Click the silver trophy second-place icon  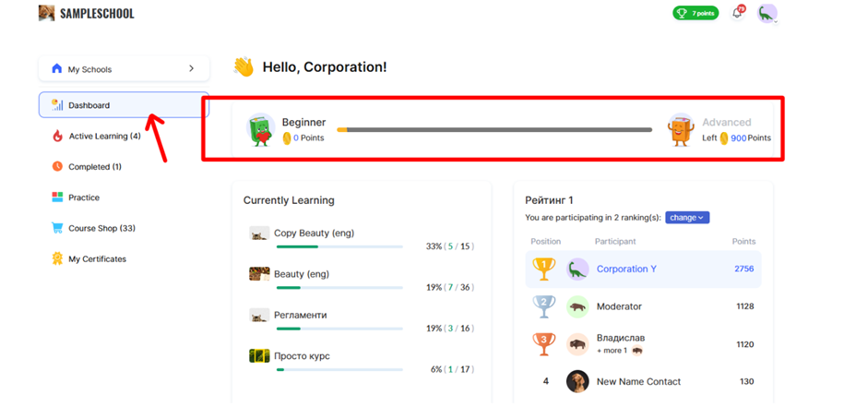(544, 306)
